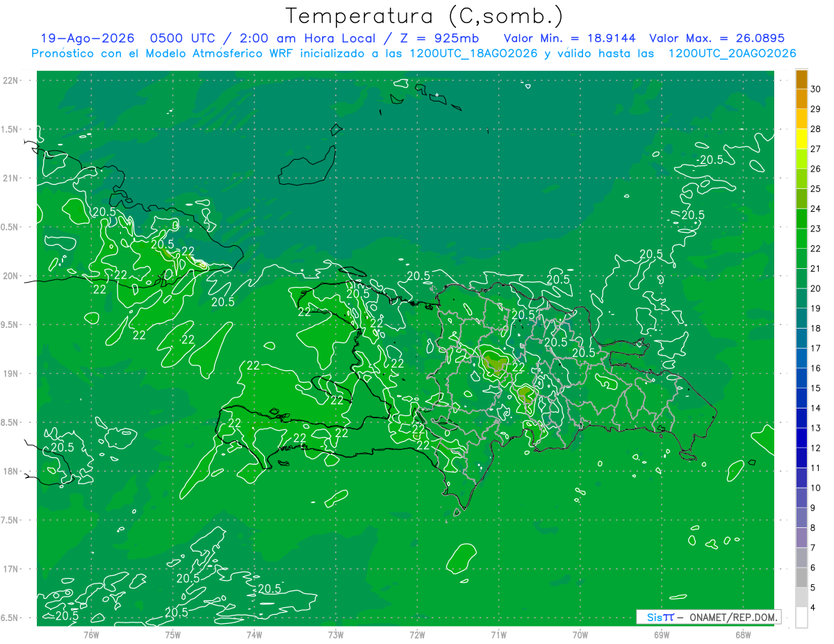Click the legend value '11'

click(816, 468)
